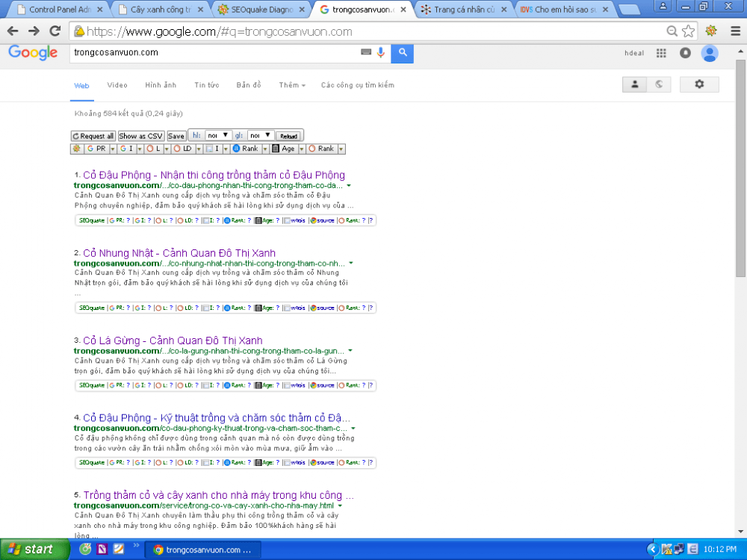Click the on-screen keyboard icon in search box
747x560 pixels.
click(366, 52)
